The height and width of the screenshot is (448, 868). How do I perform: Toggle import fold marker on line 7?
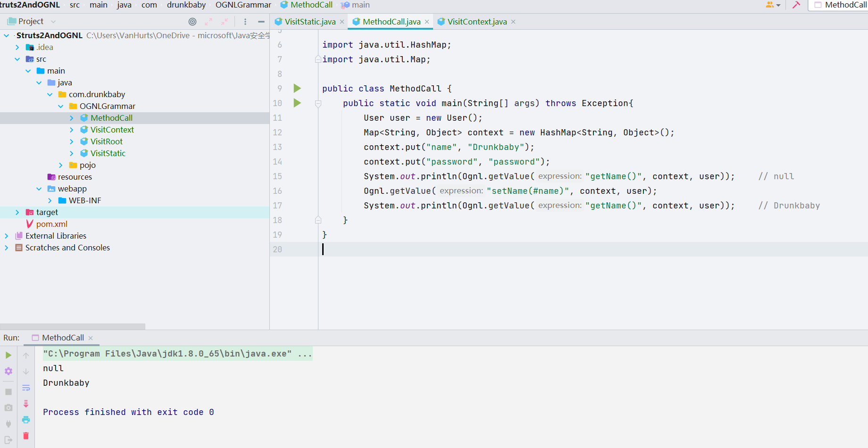tap(318, 59)
